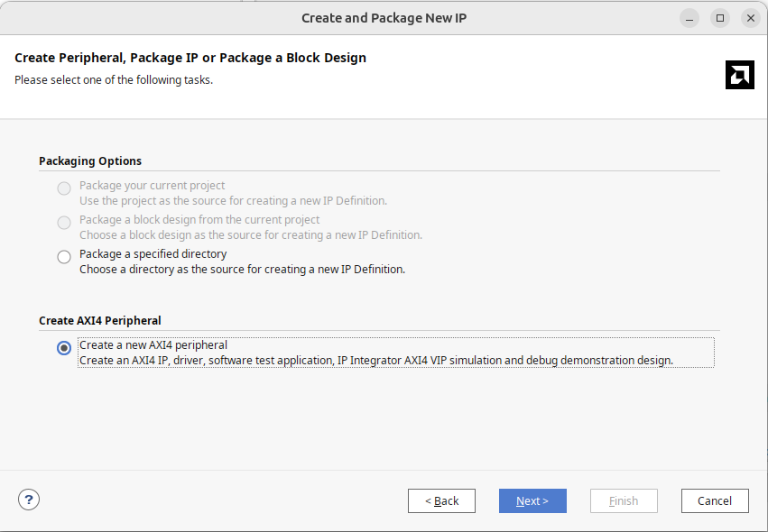The width and height of the screenshot is (768, 532).
Task: Maximize the wizard dialog window
Action: pyautogui.click(x=720, y=18)
